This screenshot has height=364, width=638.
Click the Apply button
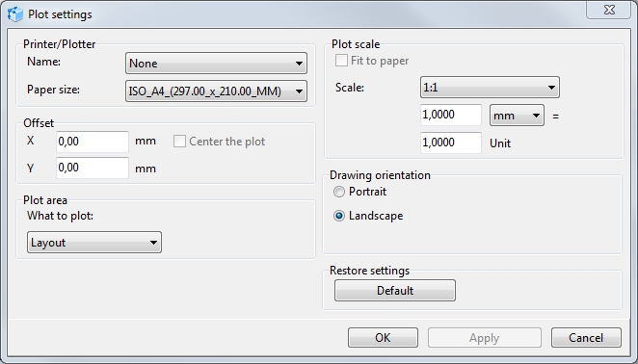(484, 338)
